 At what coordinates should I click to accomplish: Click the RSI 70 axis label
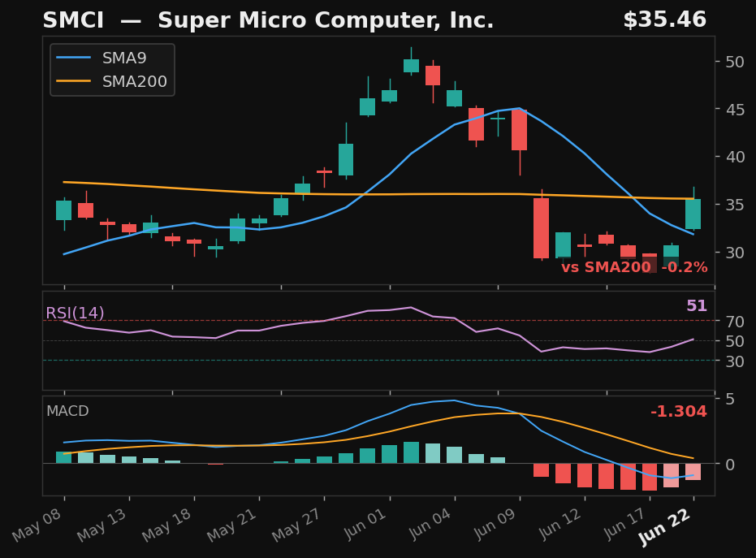(x=735, y=321)
